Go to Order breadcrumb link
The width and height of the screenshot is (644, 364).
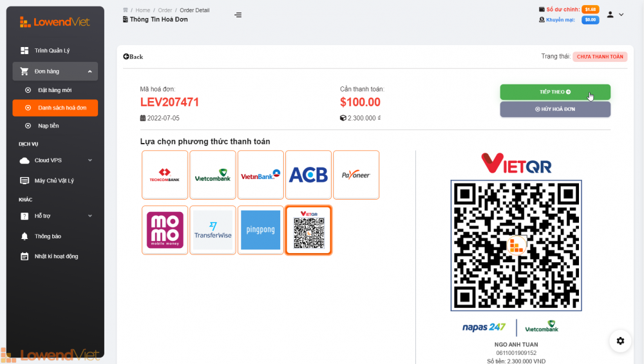[x=165, y=10]
